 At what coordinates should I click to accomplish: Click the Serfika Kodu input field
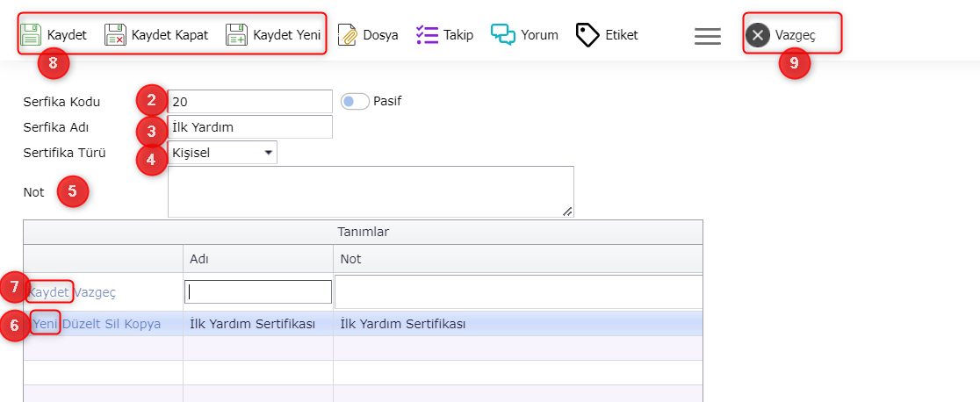click(x=250, y=101)
